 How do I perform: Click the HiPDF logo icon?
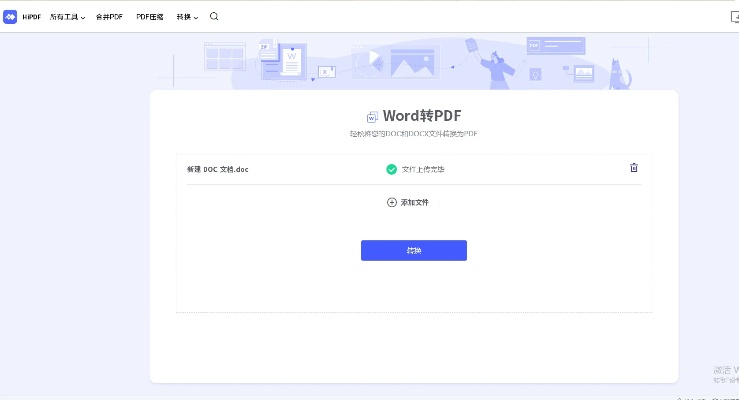click(11, 17)
